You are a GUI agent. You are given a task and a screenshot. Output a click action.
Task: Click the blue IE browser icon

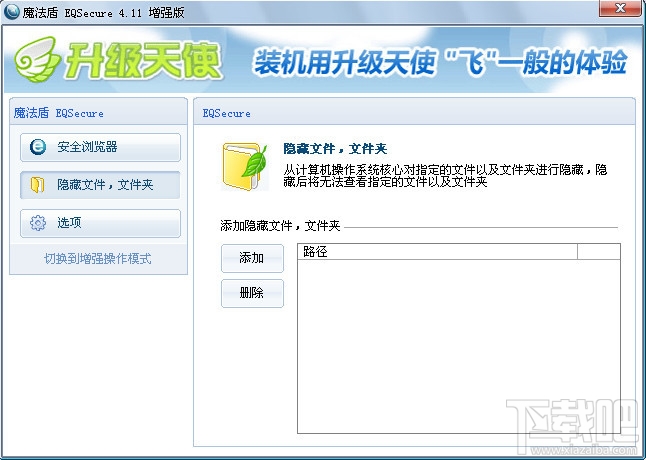[x=38, y=147]
